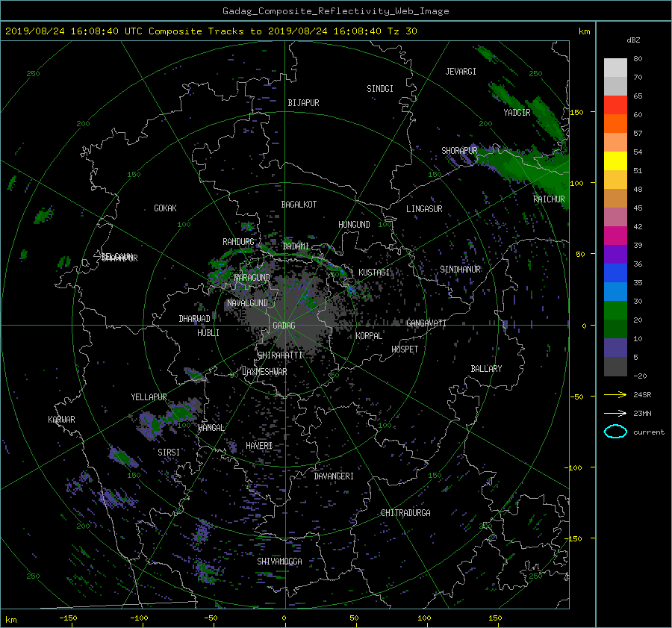Click the UTC Composite Tracks timestamp header
The height and width of the screenshot is (628, 672).
point(211,31)
